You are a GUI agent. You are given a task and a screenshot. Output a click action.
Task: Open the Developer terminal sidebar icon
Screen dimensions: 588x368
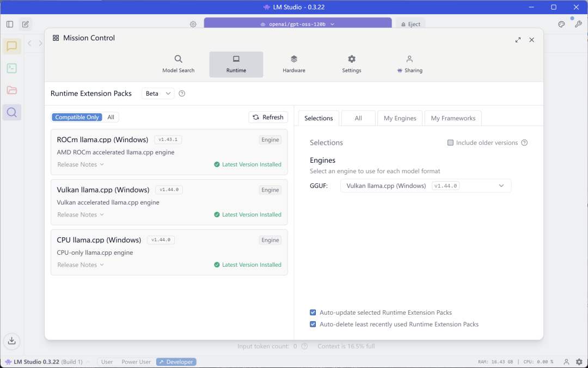point(11,68)
